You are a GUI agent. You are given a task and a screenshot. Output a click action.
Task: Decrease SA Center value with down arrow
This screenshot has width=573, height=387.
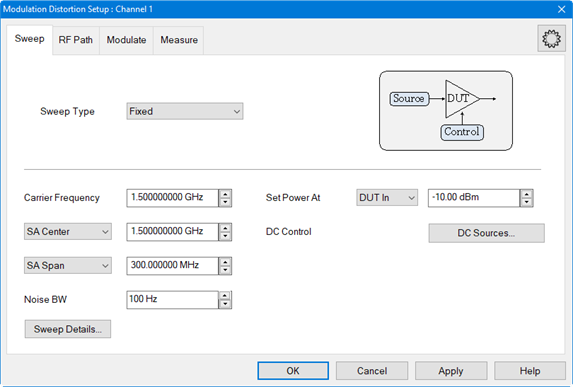pyautogui.click(x=225, y=236)
